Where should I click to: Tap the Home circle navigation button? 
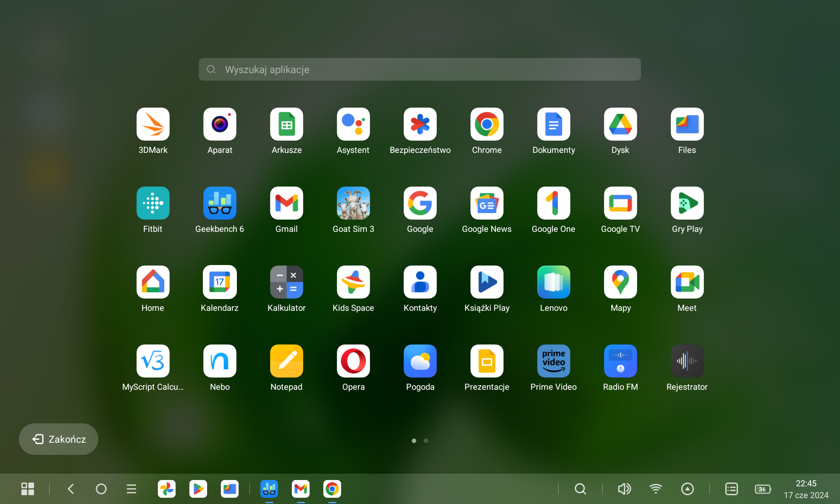pyautogui.click(x=101, y=489)
